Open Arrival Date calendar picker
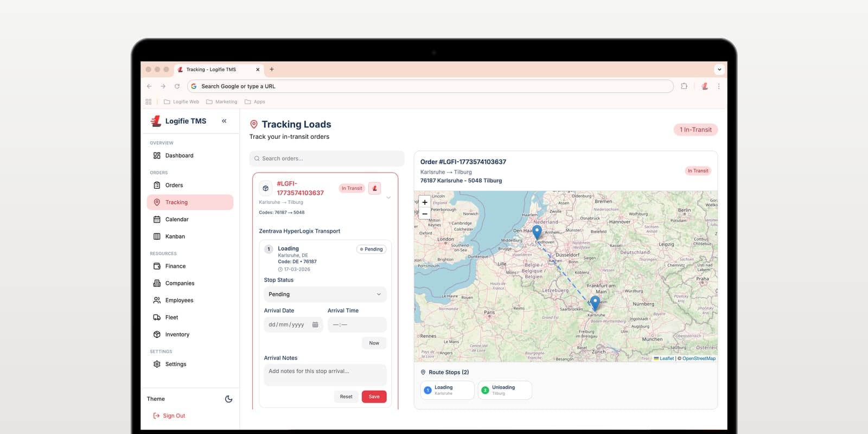868x434 pixels. (315, 324)
